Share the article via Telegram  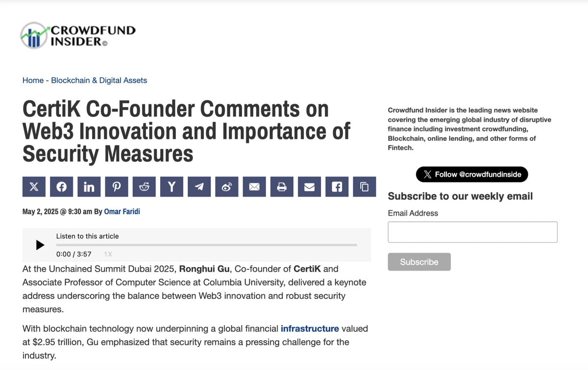tap(199, 187)
